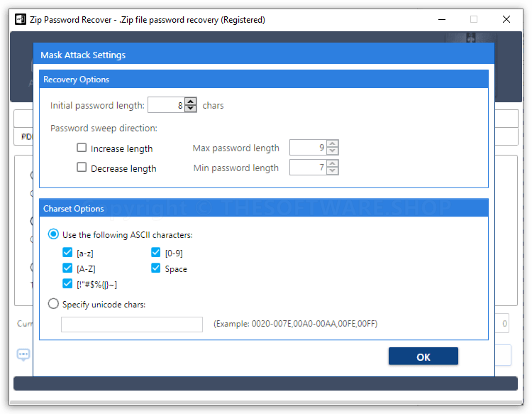Enable the Decrease length checkbox
The width and height of the screenshot is (532, 414).
pos(82,168)
